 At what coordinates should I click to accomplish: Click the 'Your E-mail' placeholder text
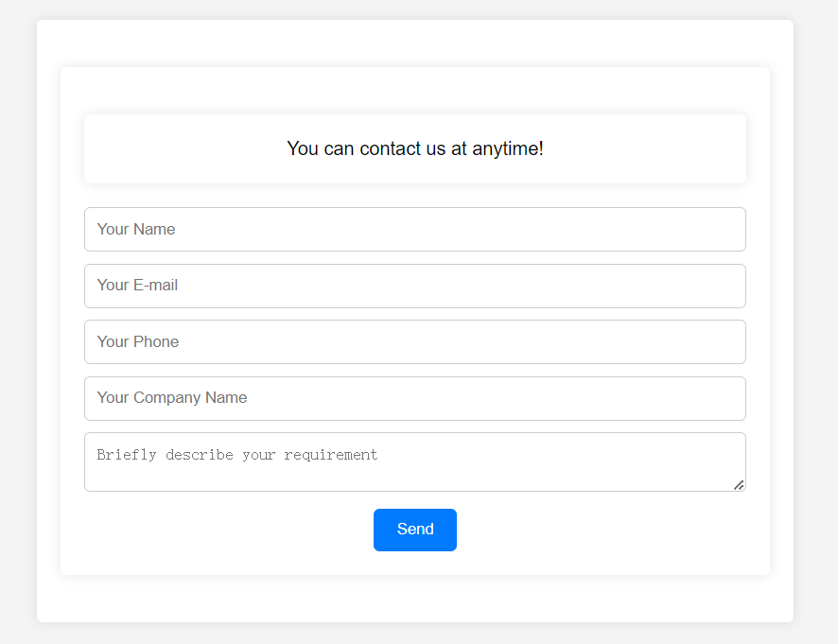(137, 286)
